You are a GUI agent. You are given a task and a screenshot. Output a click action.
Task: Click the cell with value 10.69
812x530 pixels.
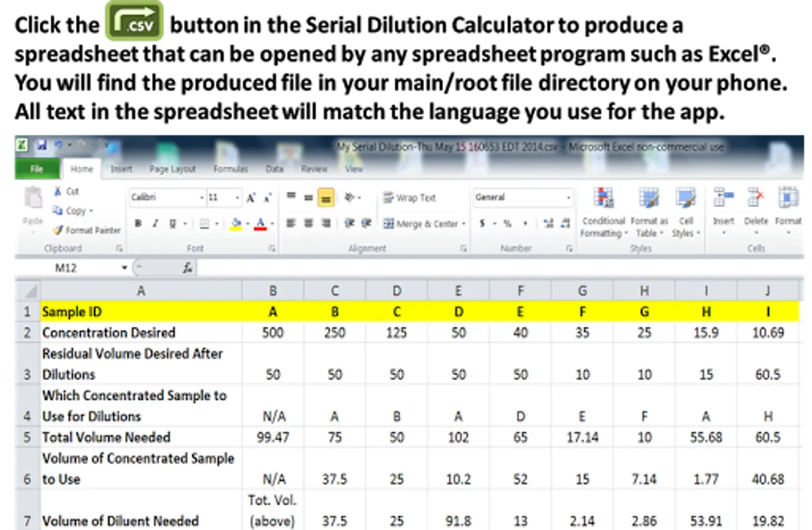768,333
